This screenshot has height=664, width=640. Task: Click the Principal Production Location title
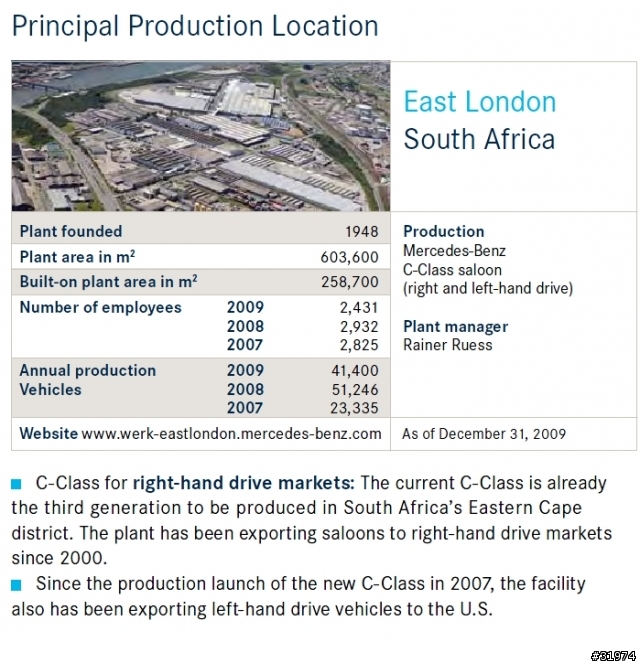tap(195, 26)
